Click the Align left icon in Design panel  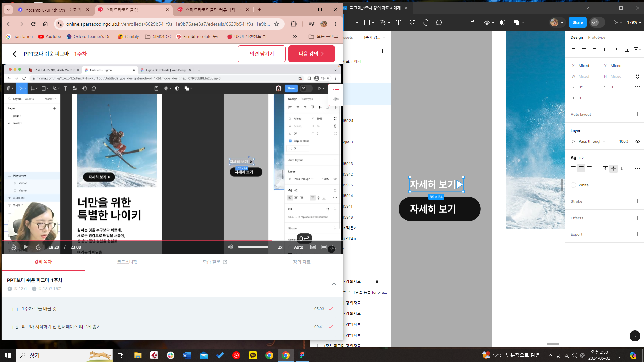[573, 49]
